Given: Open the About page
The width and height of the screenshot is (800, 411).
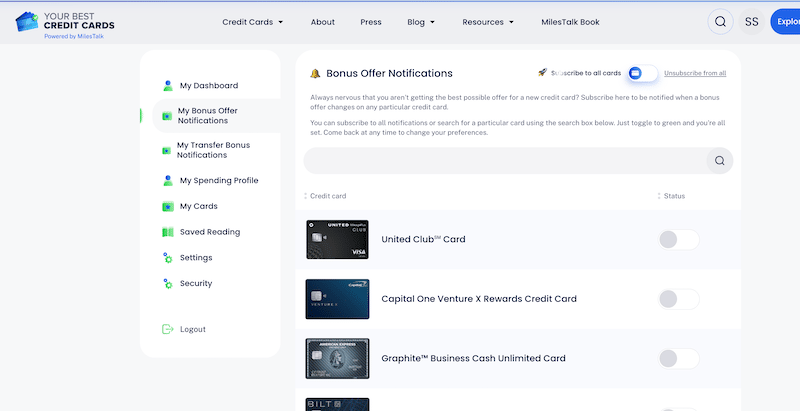Looking at the screenshot, I should click(x=322, y=22).
